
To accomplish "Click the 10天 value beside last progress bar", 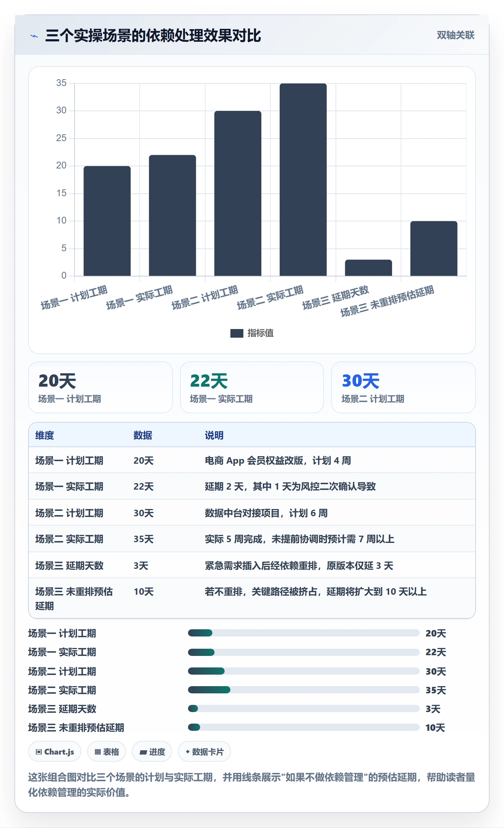I will click(x=435, y=728).
